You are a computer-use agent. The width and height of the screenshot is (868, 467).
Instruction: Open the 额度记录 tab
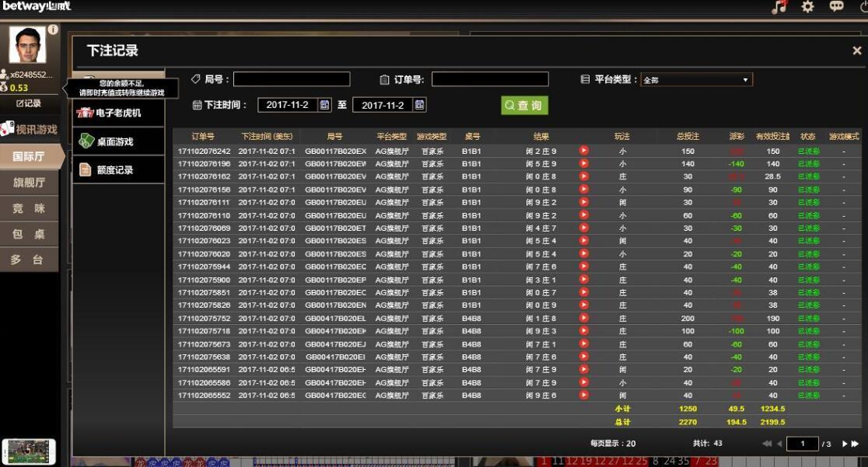(x=118, y=170)
